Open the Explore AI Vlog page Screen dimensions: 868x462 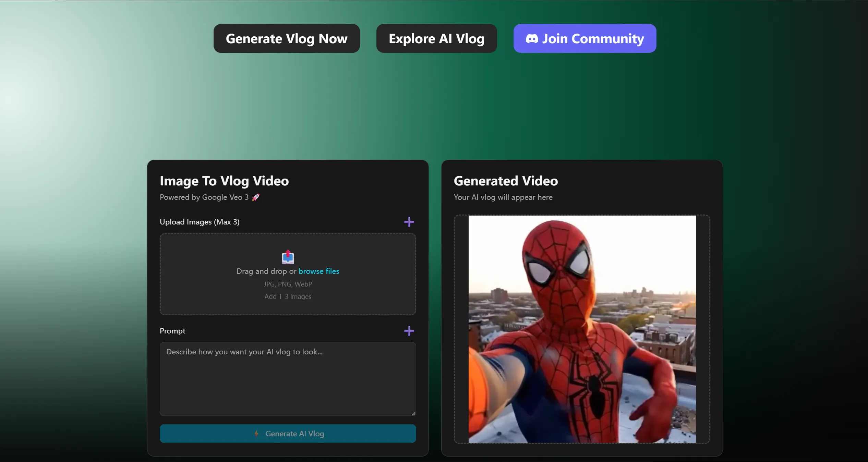pos(436,38)
